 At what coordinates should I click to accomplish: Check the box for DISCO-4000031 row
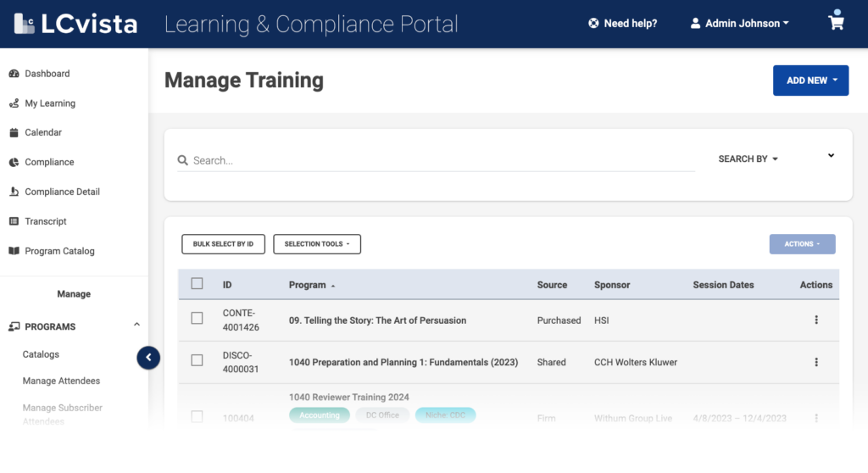point(197,360)
